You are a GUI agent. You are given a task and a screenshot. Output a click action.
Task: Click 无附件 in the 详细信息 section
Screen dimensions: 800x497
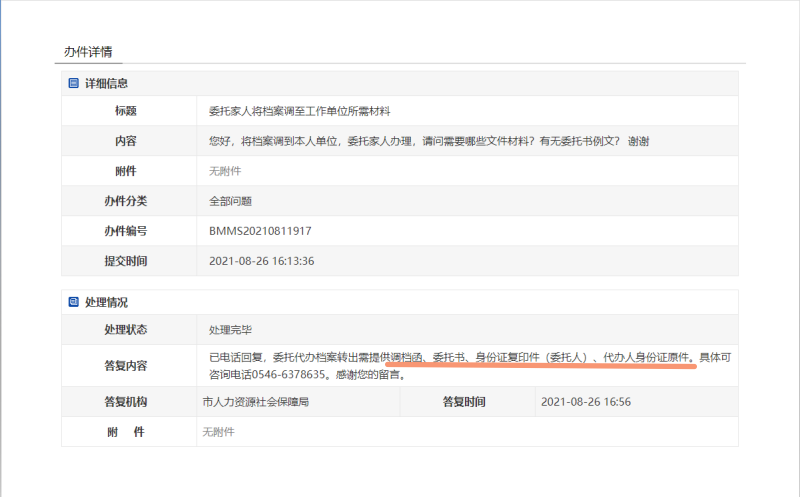tap(225, 171)
